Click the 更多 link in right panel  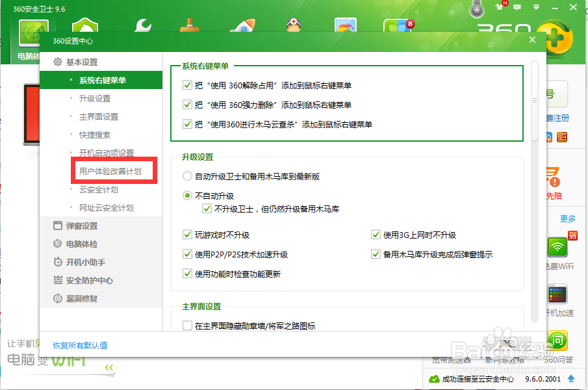567,218
